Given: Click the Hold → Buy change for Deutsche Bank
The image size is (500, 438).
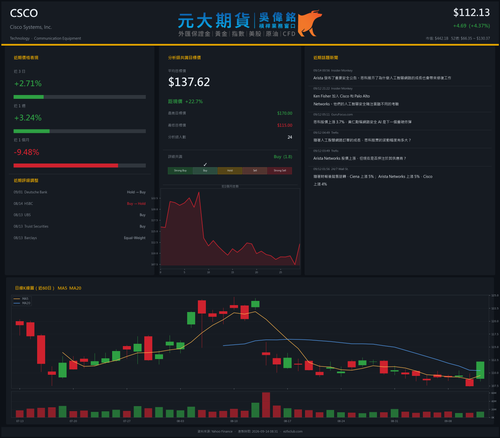Looking at the screenshot, I should [136, 192].
